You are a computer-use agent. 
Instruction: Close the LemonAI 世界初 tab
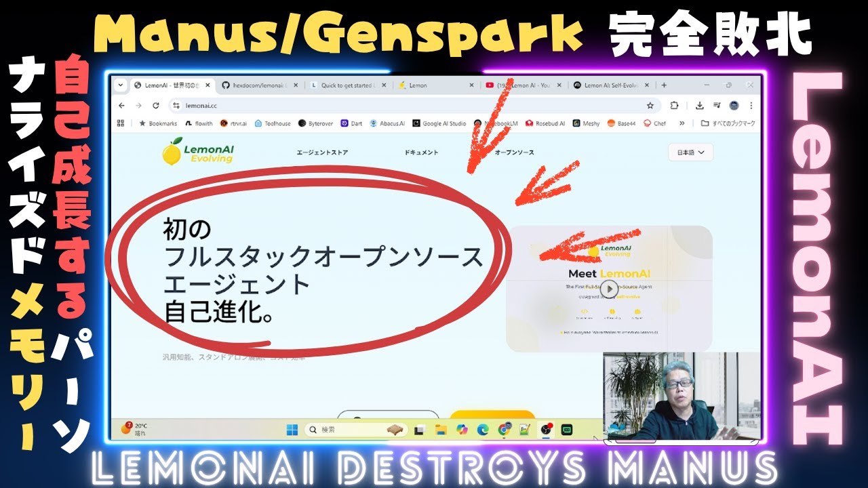(208, 85)
